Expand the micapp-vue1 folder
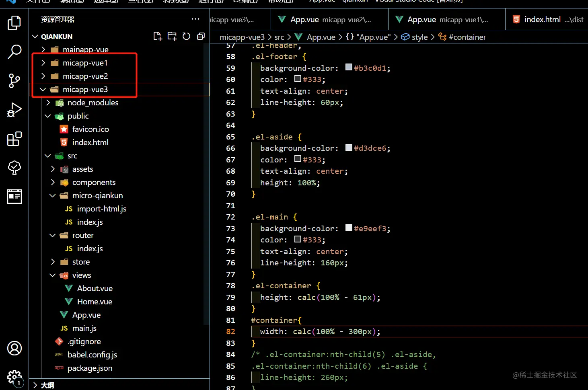The width and height of the screenshot is (588, 390). point(85,63)
